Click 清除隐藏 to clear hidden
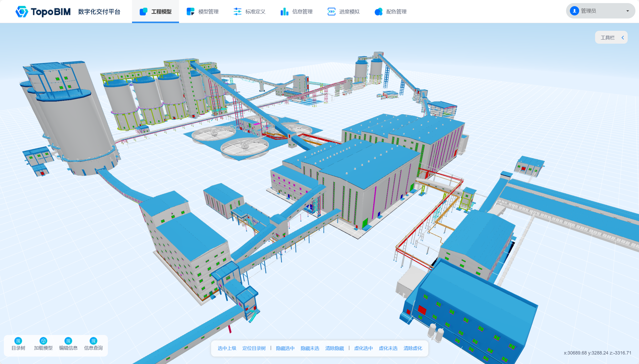The height and width of the screenshot is (364, 639). 334,348
